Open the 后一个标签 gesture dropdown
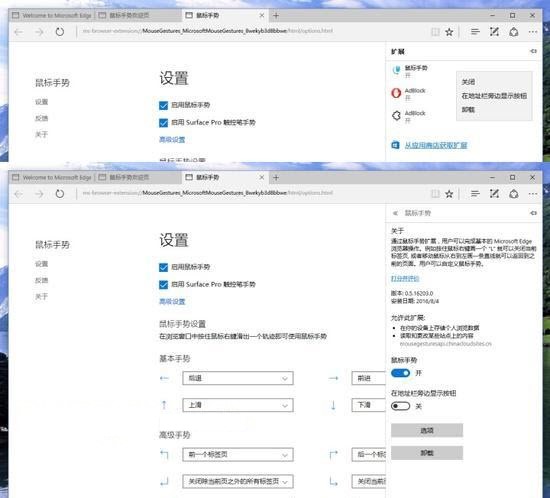This screenshot has height=498, width=550. pyautogui.click(x=368, y=455)
